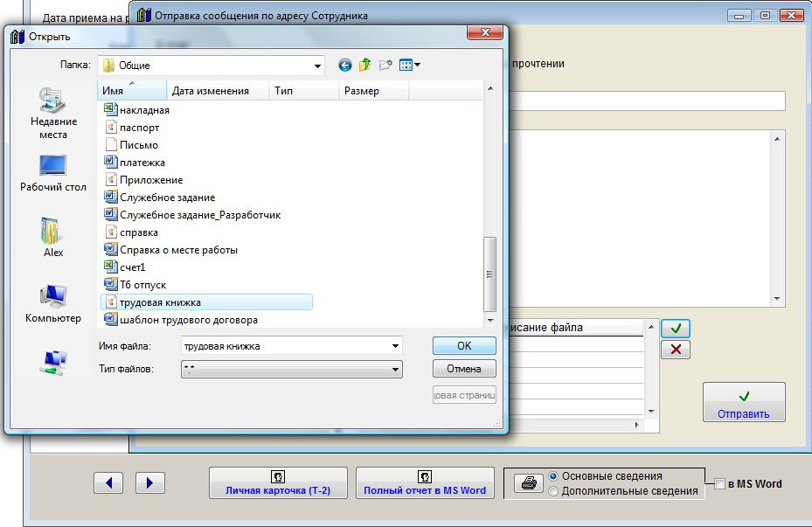
Task: Select the Word file платежка
Action: coord(135,163)
